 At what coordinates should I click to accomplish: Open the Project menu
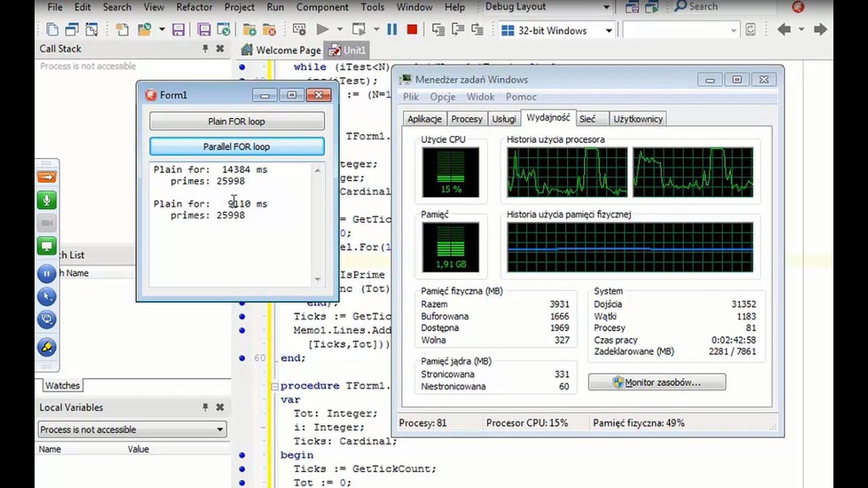click(239, 7)
